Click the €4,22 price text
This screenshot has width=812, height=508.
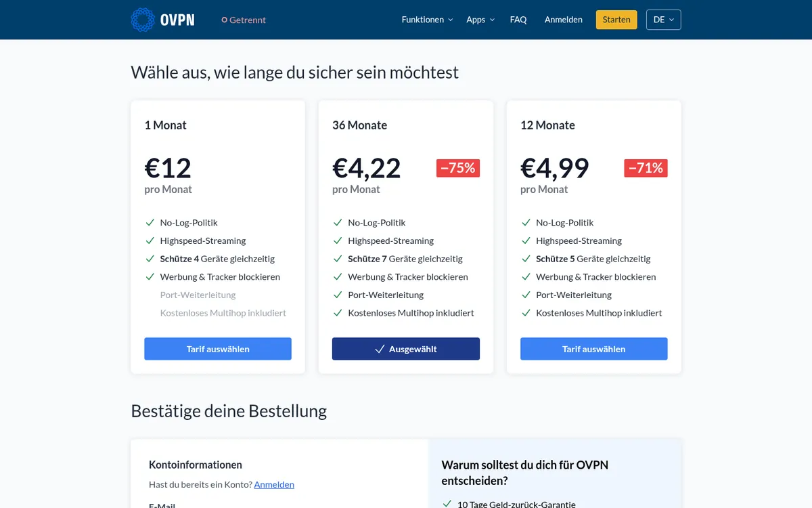pos(367,167)
